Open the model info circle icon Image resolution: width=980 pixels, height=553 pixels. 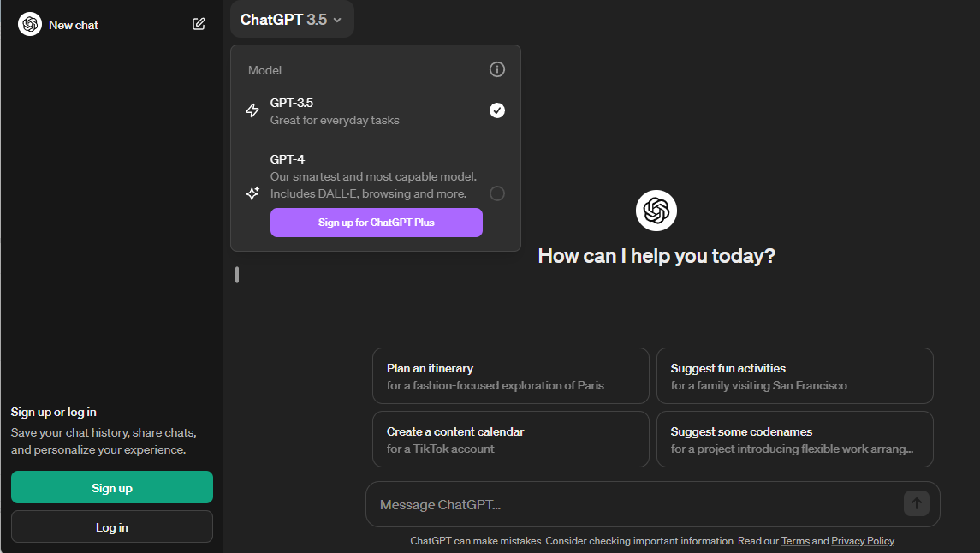(x=497, y=69)
